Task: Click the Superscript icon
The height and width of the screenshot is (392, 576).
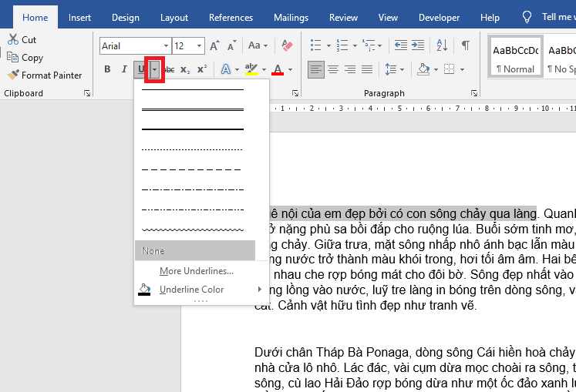Action: pos(202,70)
